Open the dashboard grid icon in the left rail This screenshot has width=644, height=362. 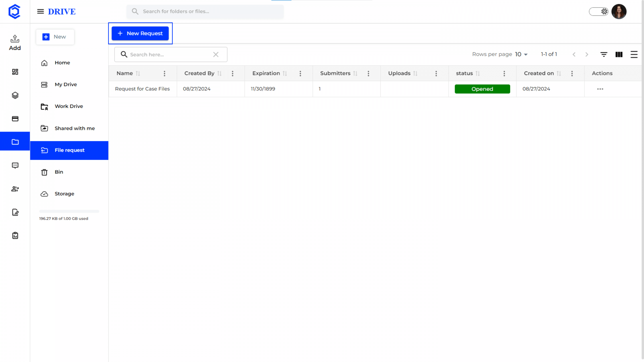point(15,72)
